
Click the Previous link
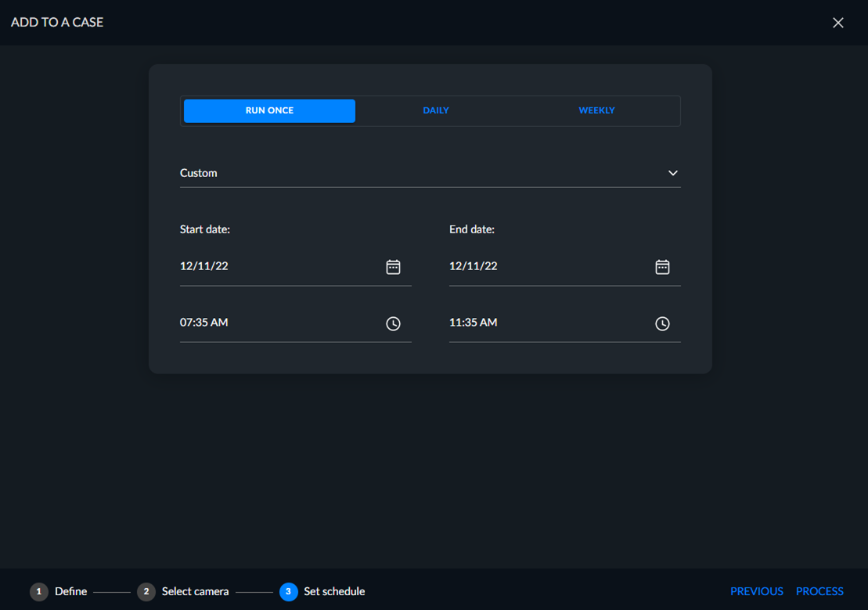[756, 591]
